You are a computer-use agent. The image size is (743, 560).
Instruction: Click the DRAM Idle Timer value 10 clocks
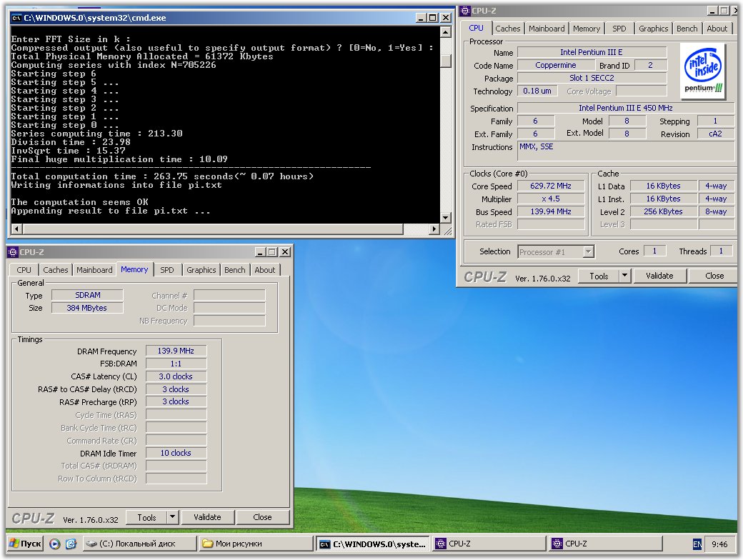point(176,453)
